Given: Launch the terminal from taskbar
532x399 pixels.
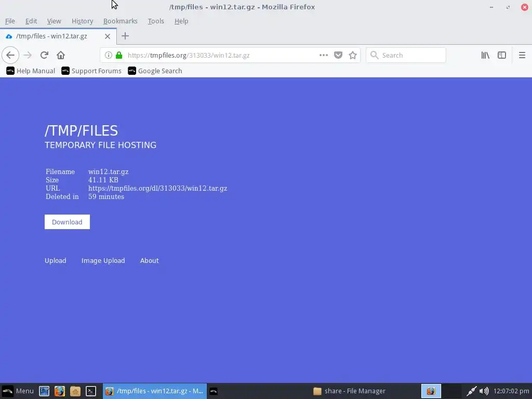Looking at the screenshot, I should 90,391.
